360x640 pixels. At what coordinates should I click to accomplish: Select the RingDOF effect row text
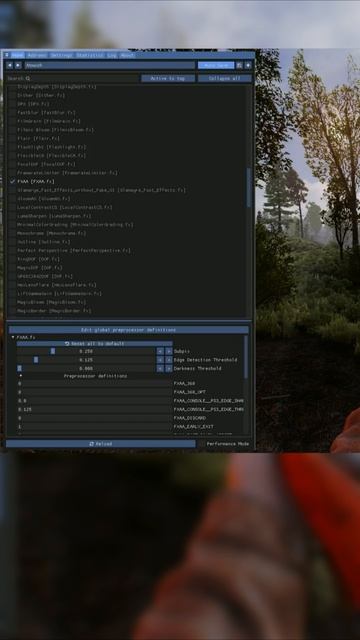coord(39,259)
